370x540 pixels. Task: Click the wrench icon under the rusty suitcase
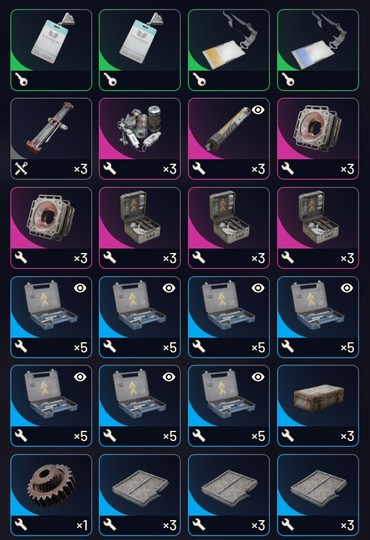(288, 436)
